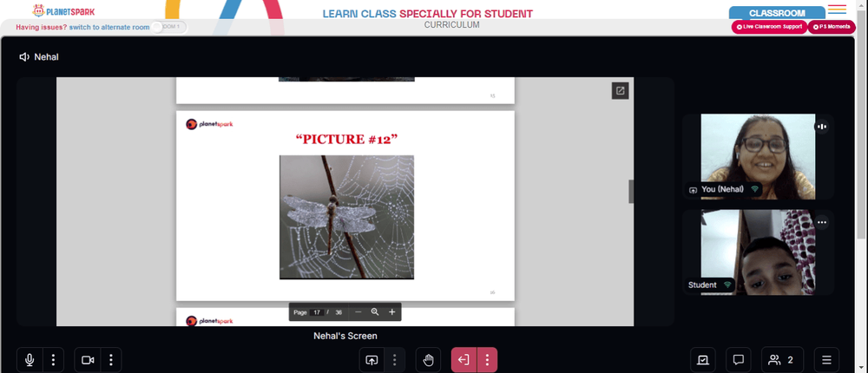Click 'switch to alternate room' link

[109, 27]
